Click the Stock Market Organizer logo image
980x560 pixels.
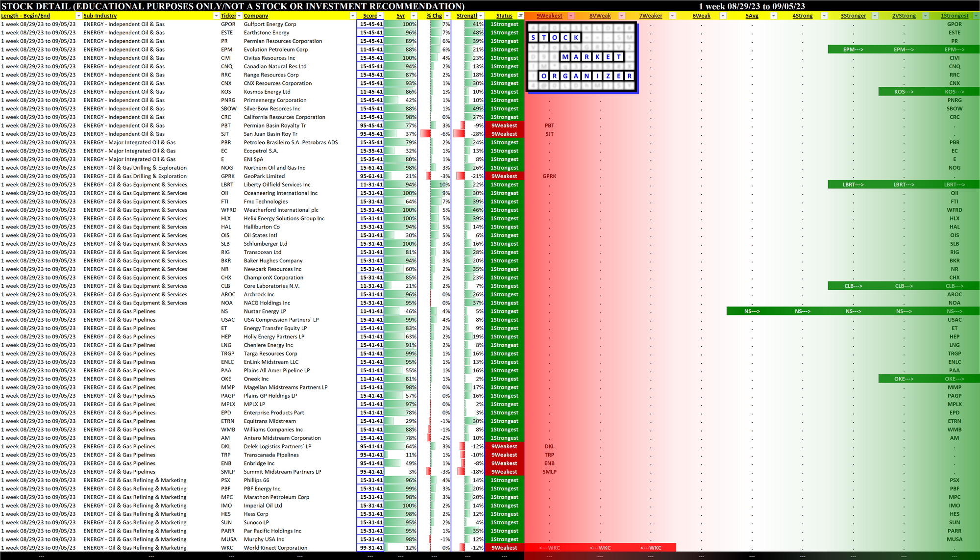click(x=581, y=57)
